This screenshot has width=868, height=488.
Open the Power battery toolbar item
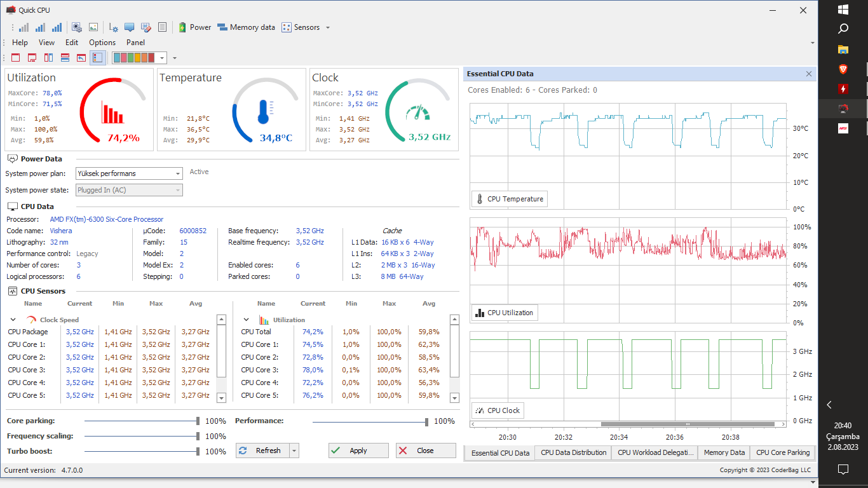tap(194, 27)
